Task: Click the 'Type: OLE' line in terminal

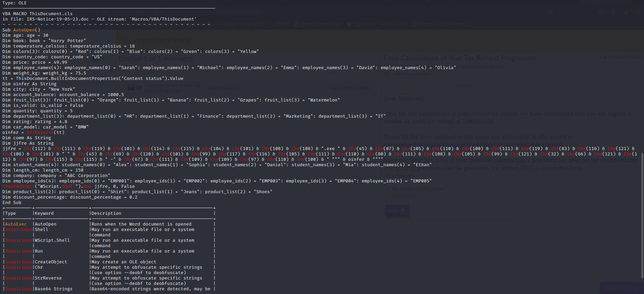Action: 15,3
